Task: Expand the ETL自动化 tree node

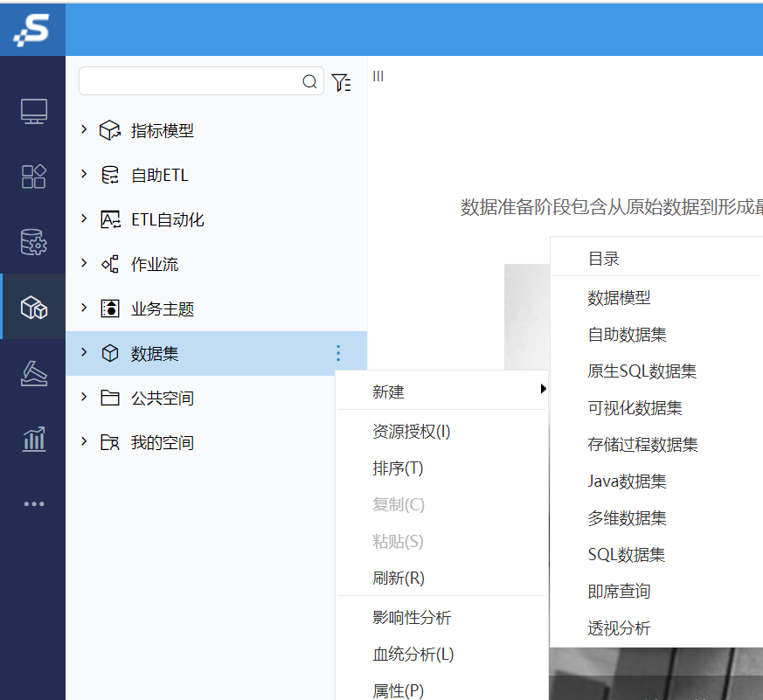Action: (84, 218)
